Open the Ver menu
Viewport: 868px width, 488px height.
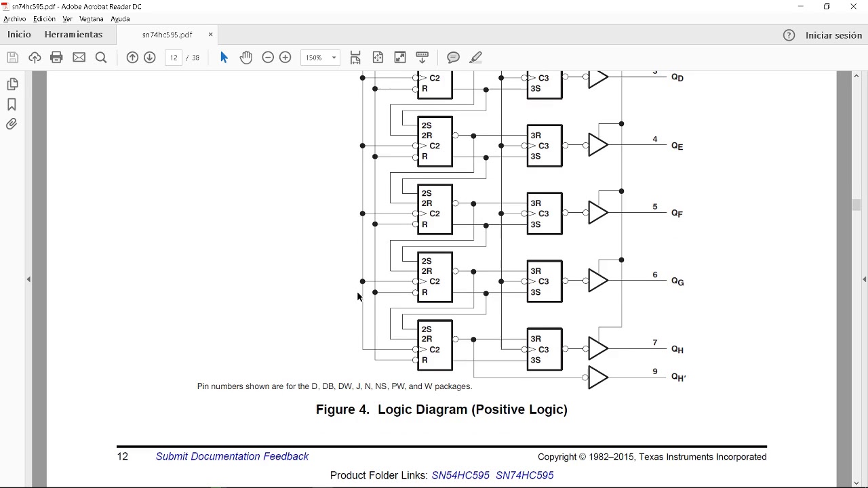click(67, 19)
